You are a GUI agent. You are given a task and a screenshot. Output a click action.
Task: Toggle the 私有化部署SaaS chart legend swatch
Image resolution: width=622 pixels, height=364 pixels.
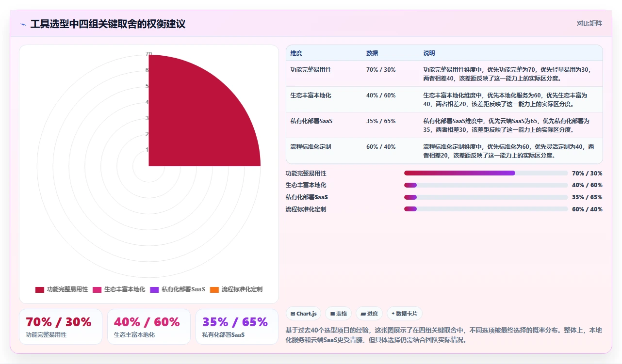154,289
